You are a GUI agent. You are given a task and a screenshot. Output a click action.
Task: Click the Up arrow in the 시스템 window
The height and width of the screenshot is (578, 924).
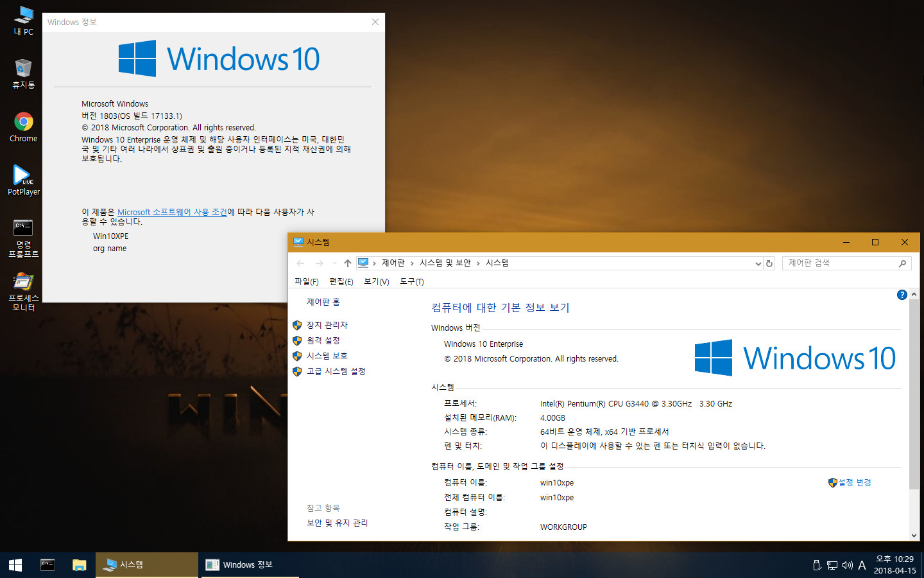348,263
